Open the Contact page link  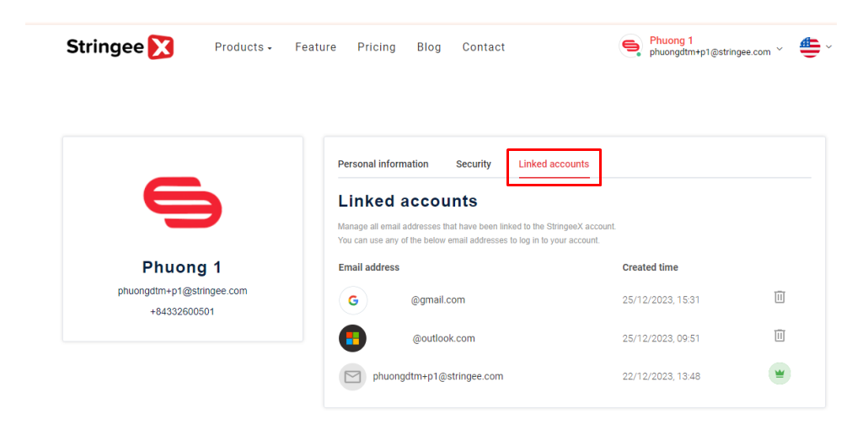tap(484, 47)
